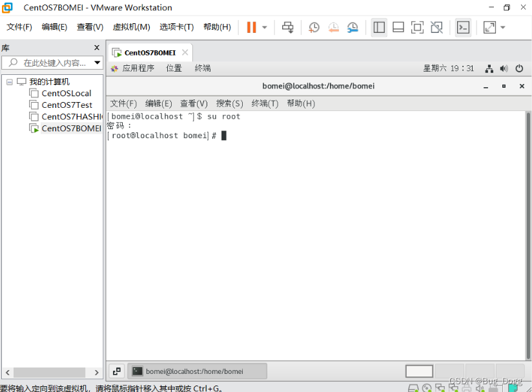
Task: Select the bomei@localhost taskbar window button
Action: point(197,371)
